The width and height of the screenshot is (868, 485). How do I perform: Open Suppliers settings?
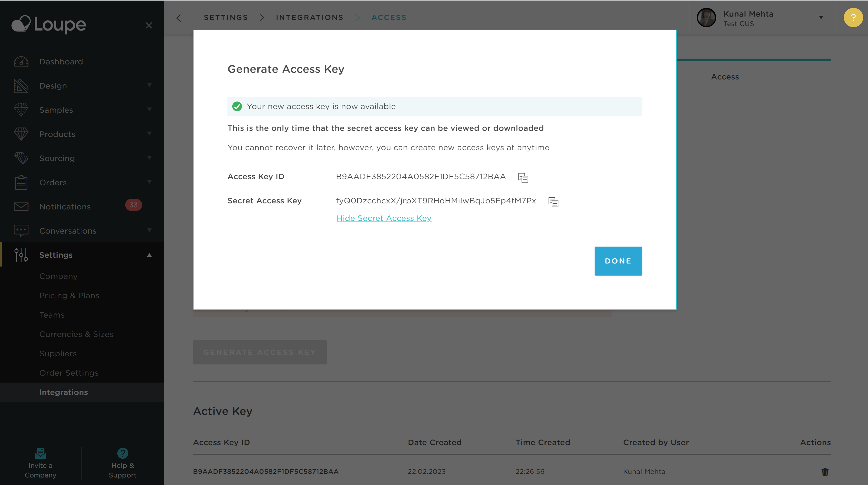(58, 354)
